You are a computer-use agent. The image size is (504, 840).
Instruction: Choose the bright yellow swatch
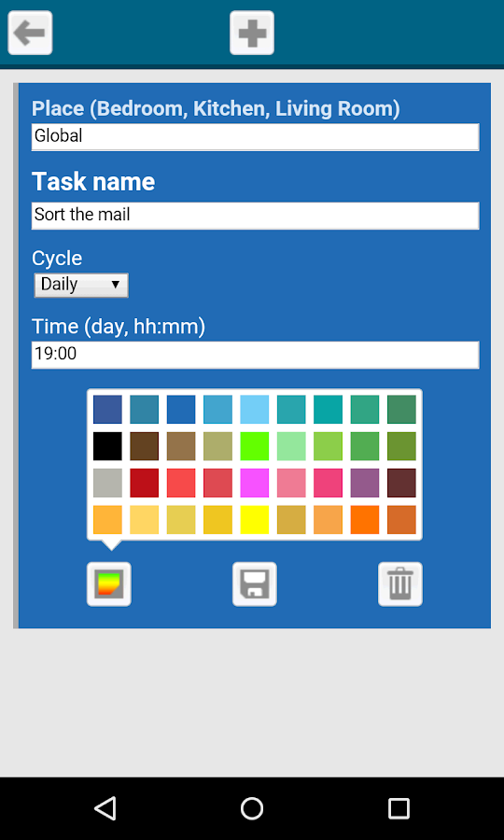point(255,520)
